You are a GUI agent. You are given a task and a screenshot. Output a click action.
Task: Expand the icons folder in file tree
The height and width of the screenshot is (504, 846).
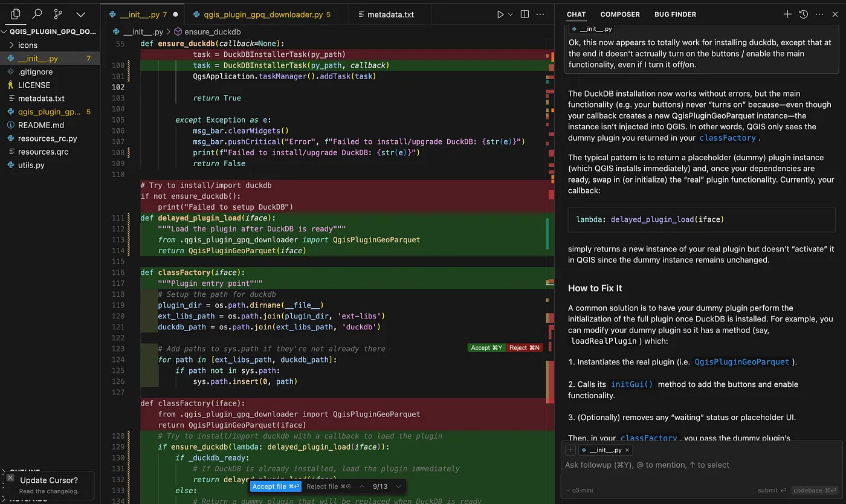[x=27, y=45]
